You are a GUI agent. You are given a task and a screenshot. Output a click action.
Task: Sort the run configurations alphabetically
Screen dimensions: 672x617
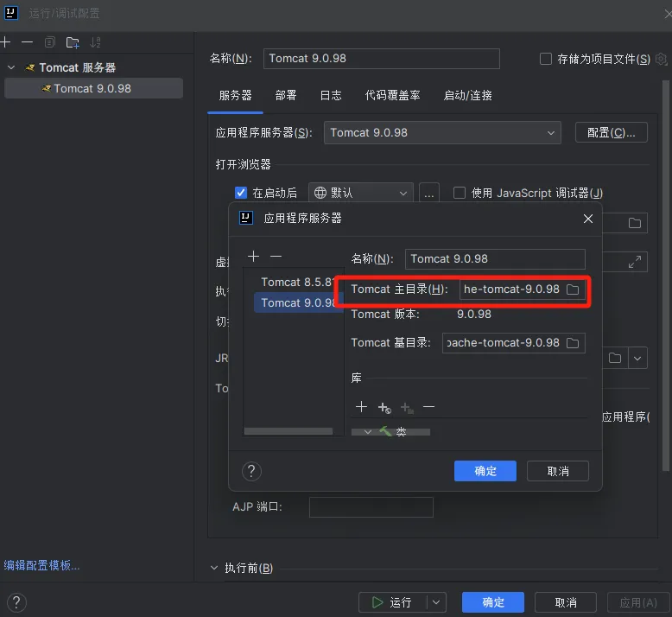pyautogui.click(x=95, y=42)
